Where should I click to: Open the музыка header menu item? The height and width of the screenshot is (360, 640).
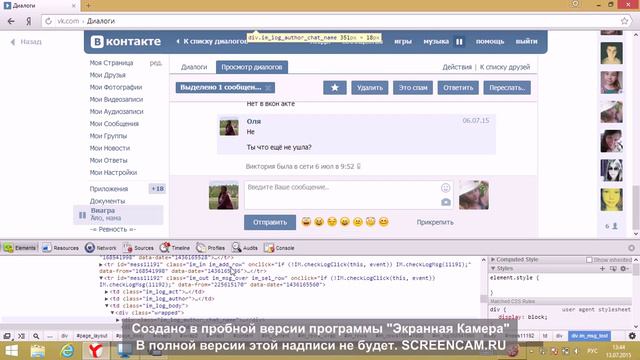[436, 41]
